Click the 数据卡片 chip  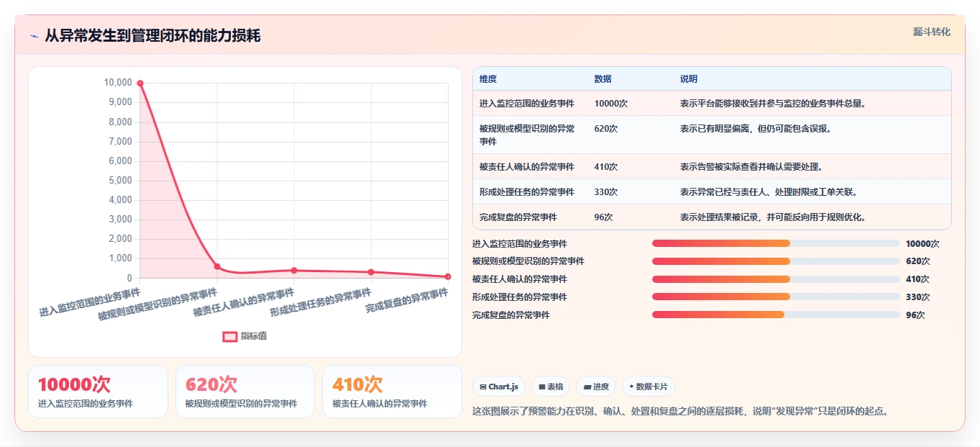(649, 387)
